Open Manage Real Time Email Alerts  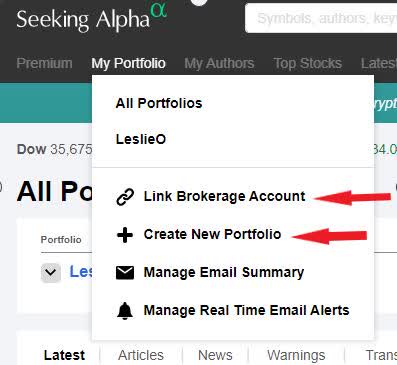[x=246, y=310]
